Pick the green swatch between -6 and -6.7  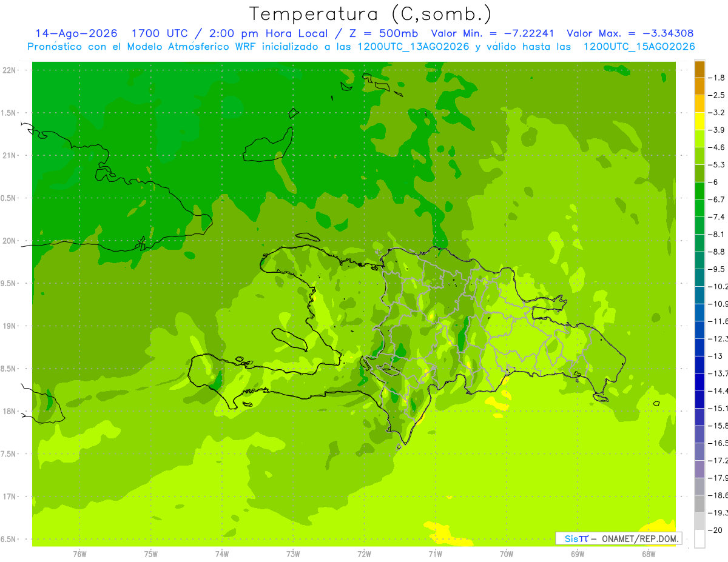pos(699,191)
